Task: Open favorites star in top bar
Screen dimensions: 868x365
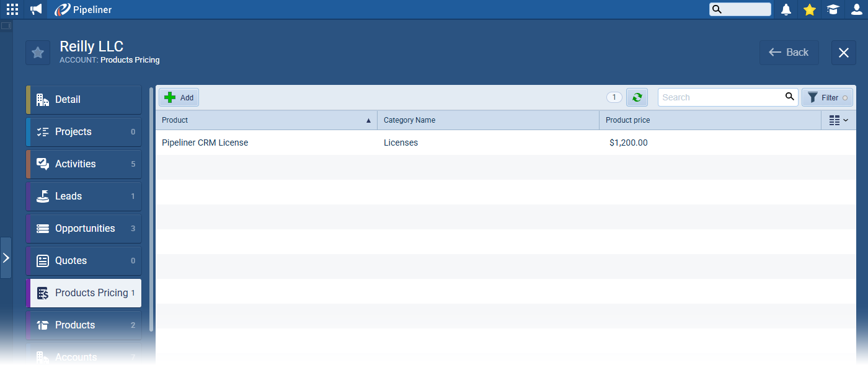Action: point(809,9)
